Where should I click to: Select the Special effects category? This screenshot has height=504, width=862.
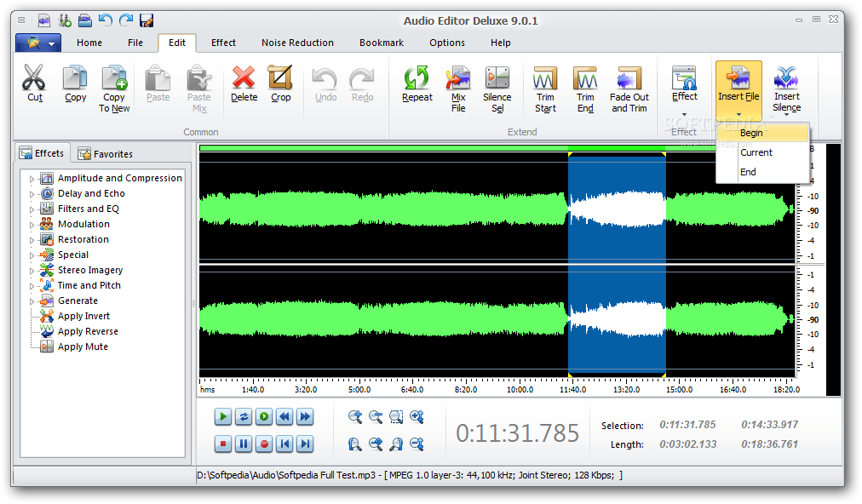(x=73, y=255)
